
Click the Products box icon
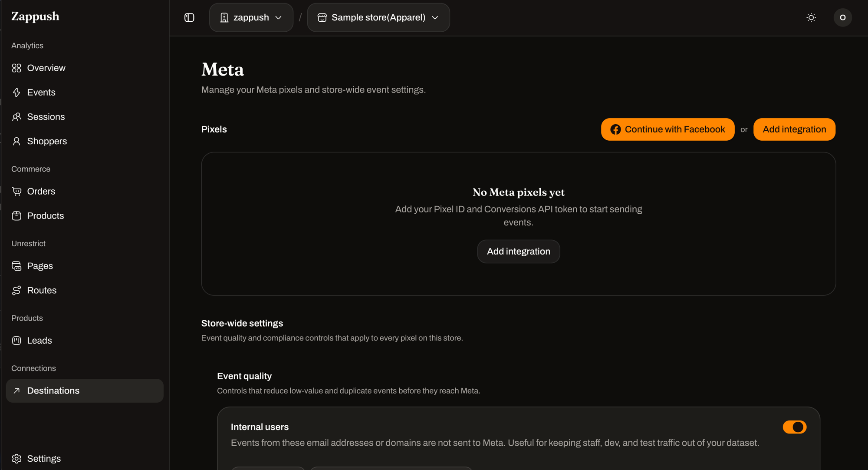point(16,216)
